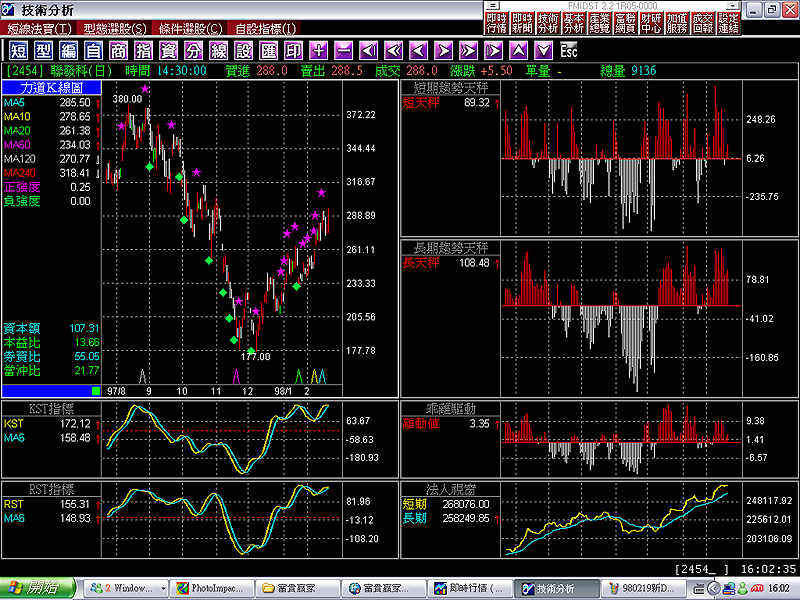This screenshot has width=800, height=600.
Task: Click the 編 toolbar icon
Action: [68, 51]
